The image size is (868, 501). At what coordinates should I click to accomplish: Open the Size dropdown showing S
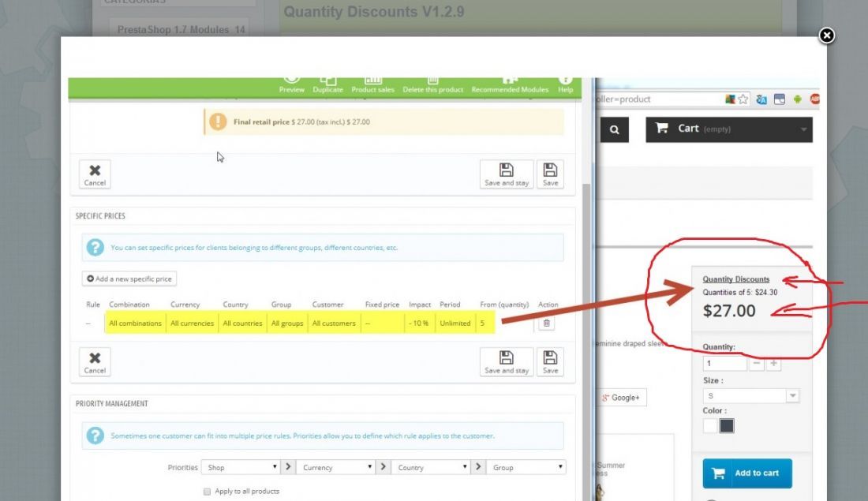750,396
